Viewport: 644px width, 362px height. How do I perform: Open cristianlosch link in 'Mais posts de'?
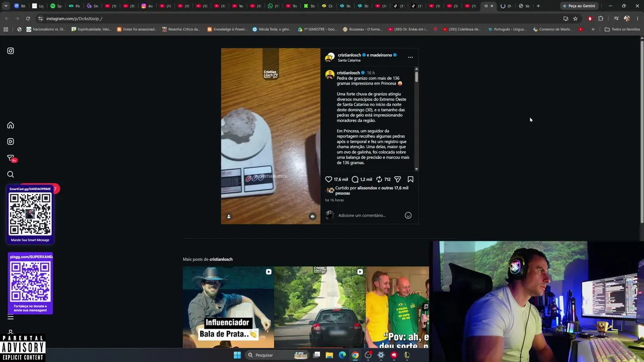[221, 259]
